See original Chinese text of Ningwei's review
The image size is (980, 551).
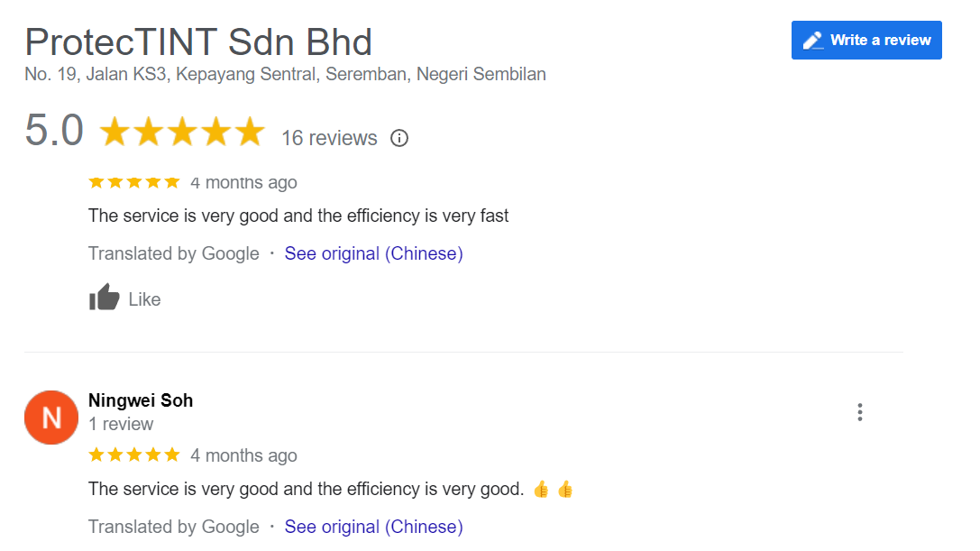[x=373, y=527]
